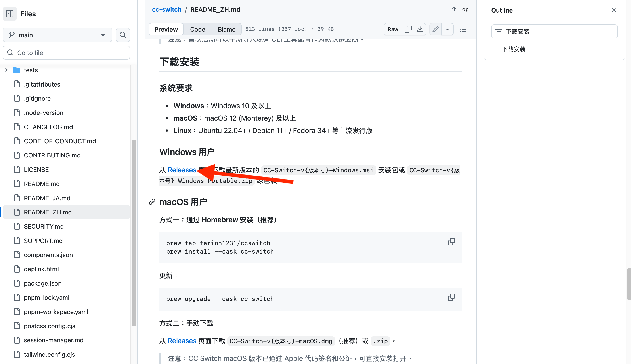
Task: Open pnpm-lock.yaml file
Action: [46, 298]
